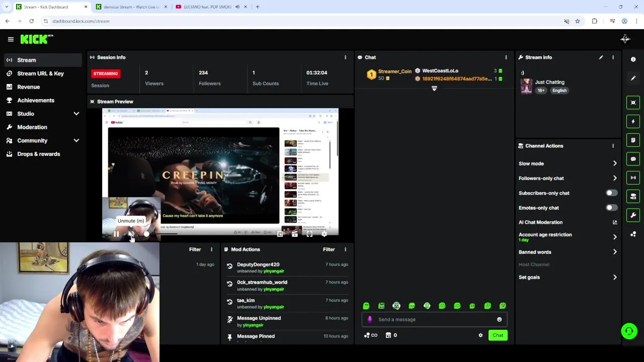Expand Followers-only chat options

point(615,178)
